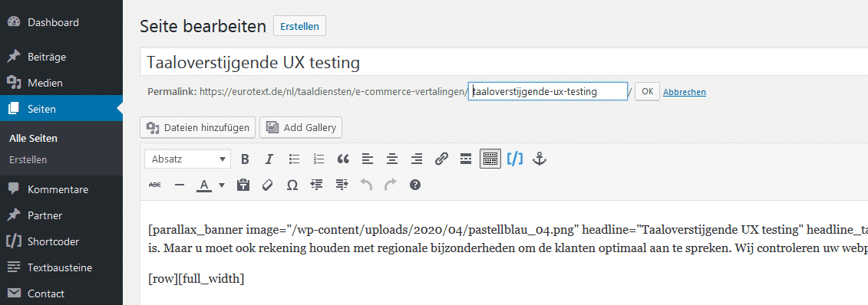The image size is (868, 305).
Task: Click the permalink slug input field
Action: click(547, 92)
